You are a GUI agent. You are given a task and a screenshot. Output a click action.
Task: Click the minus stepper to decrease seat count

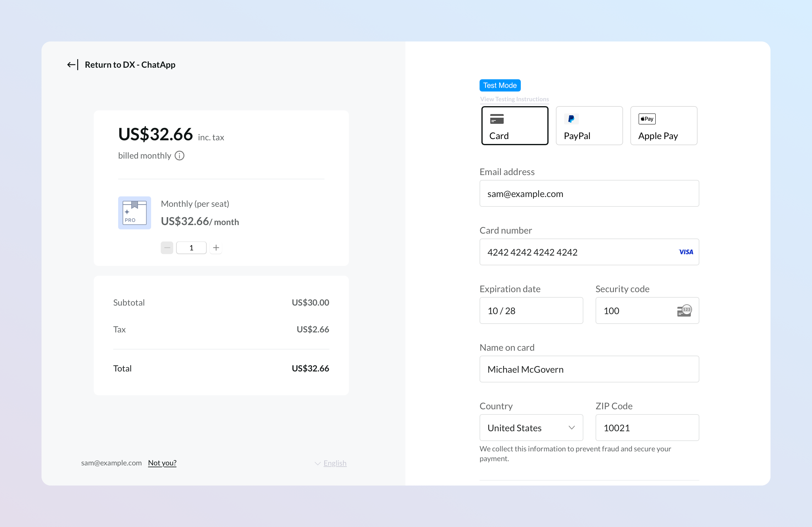(x=167, y=247)
